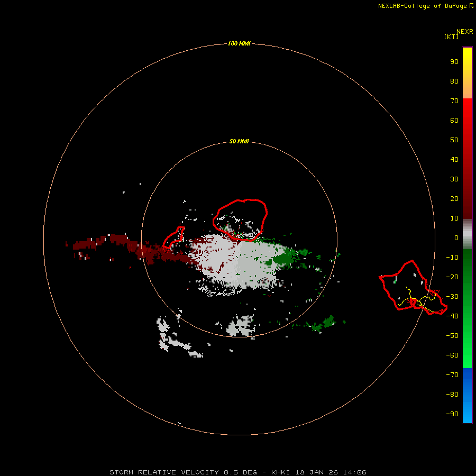Click the -60 value on velocity scale
The width and height of the screenshot is (476, 476).
coord(452,355)
